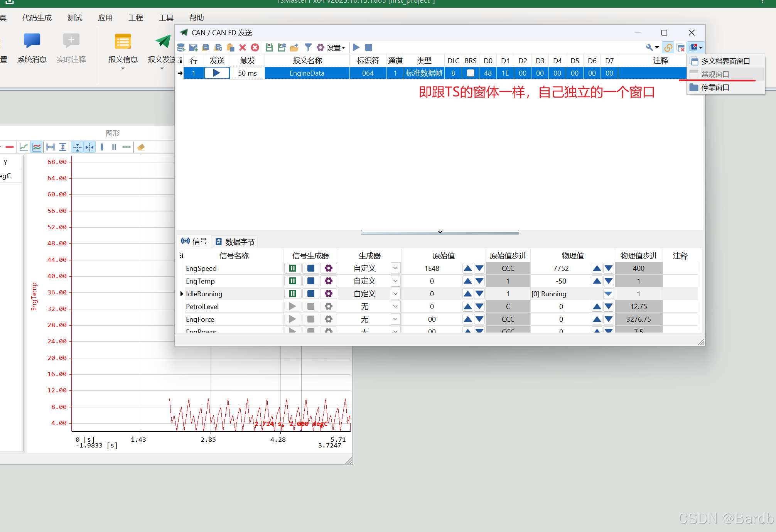This screenshot has height=532, width=776.
Task: Click the green save list icon
Action: pyautogui.click(x=269, y=47)
